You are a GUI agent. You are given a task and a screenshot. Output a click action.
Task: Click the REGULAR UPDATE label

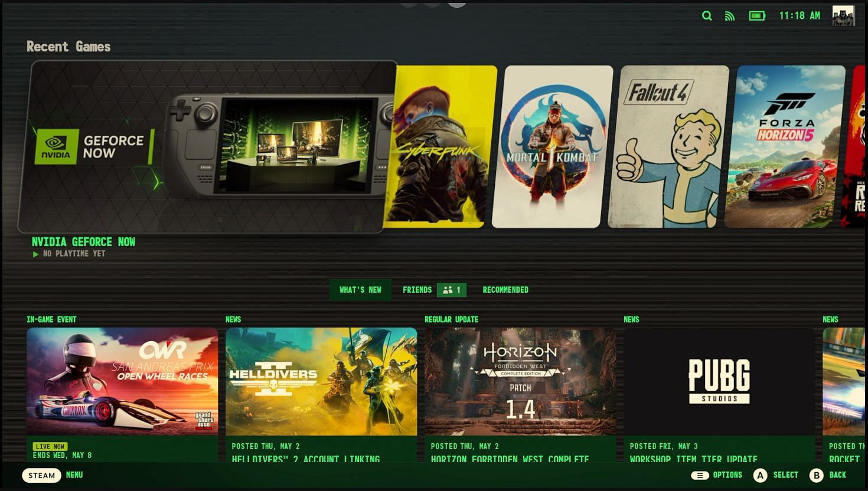coord(451,319)
